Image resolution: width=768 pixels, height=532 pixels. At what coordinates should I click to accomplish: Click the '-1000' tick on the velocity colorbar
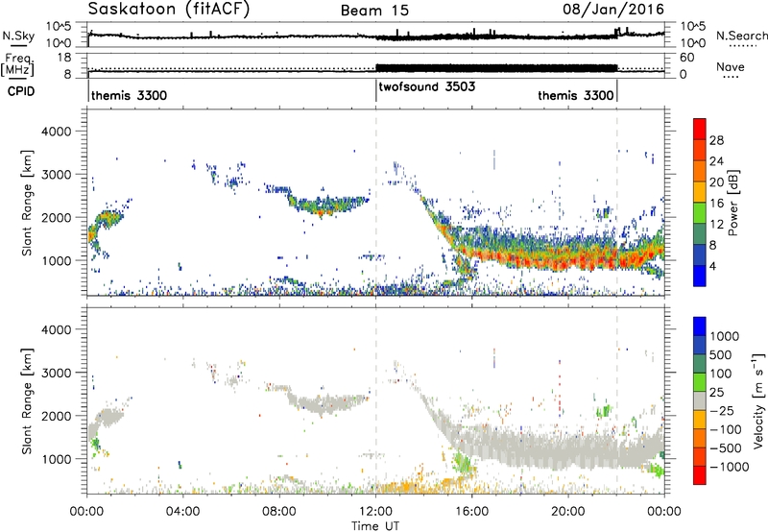pos(730,467)
